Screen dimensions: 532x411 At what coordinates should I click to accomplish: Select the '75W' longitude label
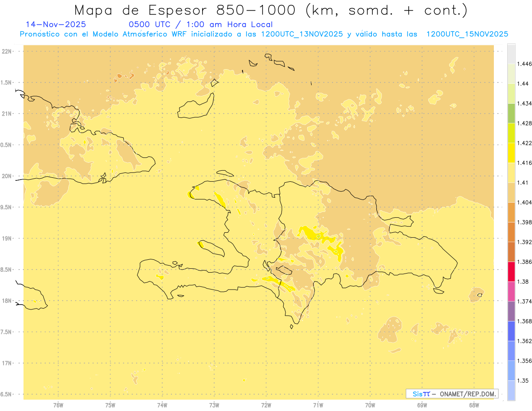110,405
